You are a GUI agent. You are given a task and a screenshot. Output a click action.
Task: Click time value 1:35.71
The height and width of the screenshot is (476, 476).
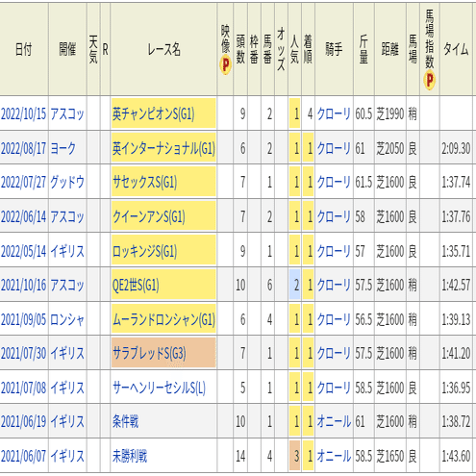pos(456,251)
